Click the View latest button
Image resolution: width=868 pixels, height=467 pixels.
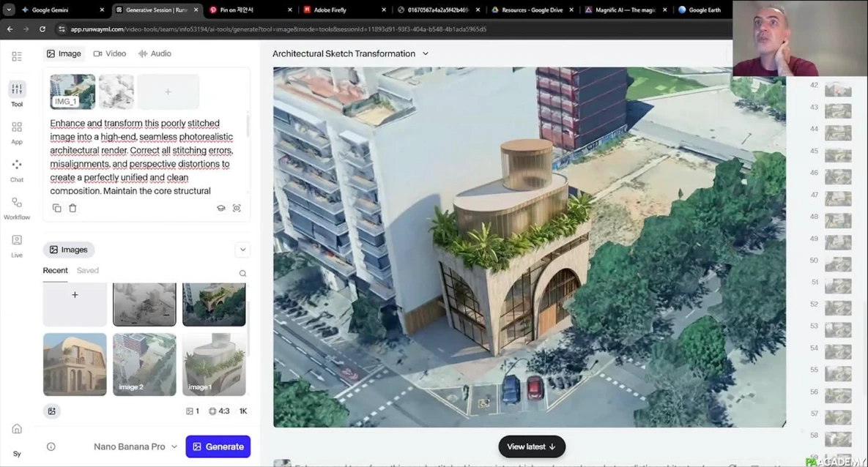click(x=532, y=447)
